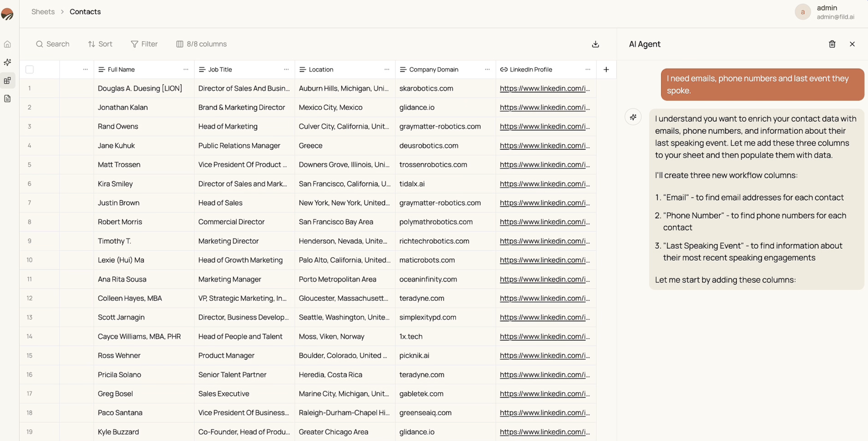Close the AI Agent panel

point(852,44)
